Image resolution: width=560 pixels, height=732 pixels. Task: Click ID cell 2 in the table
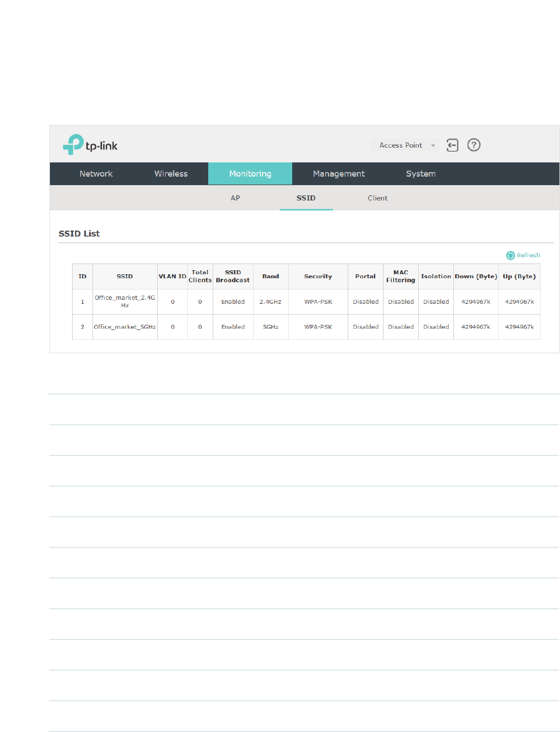pyautogui.click(x=82, y=327)
